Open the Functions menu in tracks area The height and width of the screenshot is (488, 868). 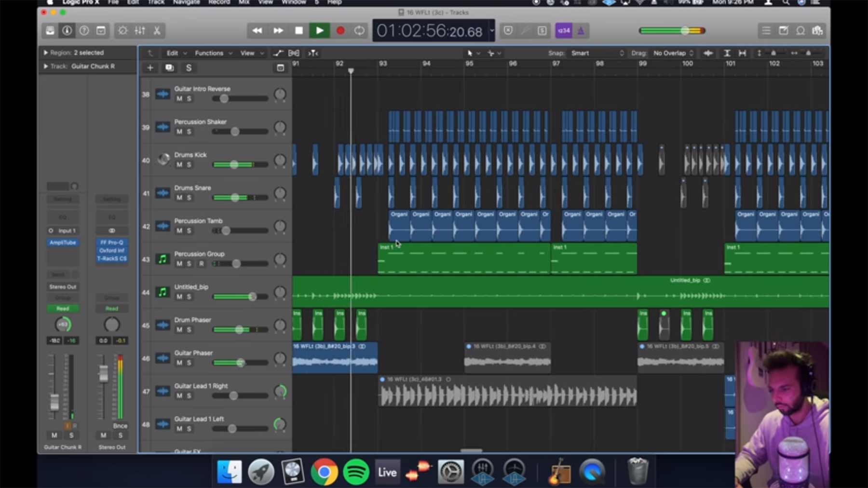[213, 53]
